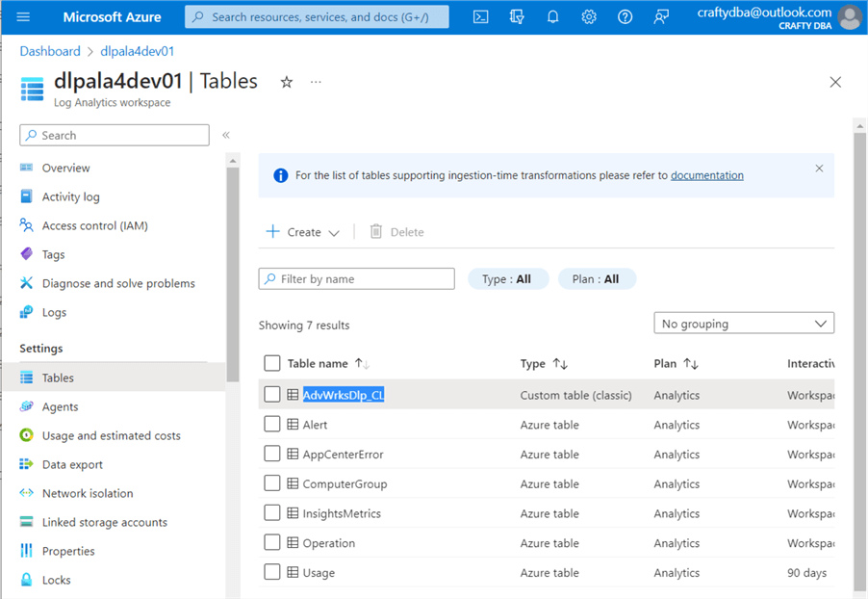
Task: Open Access control (IAM)
Action: (x=94, y=225)
